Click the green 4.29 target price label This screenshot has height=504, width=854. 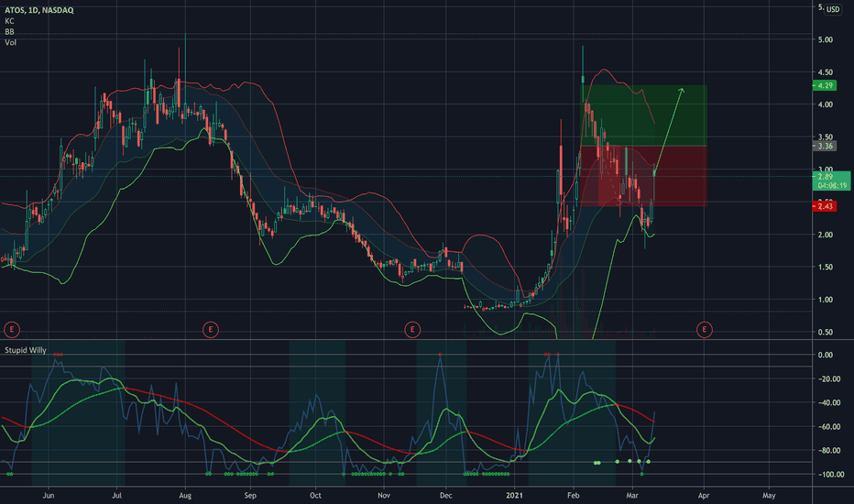pyautogui.click(x=825, y=85)
